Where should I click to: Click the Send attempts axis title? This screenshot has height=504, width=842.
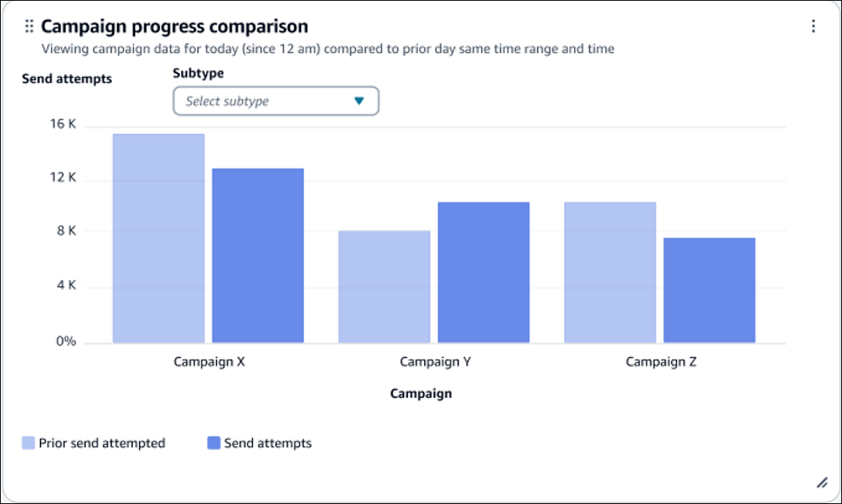(65, 78)
